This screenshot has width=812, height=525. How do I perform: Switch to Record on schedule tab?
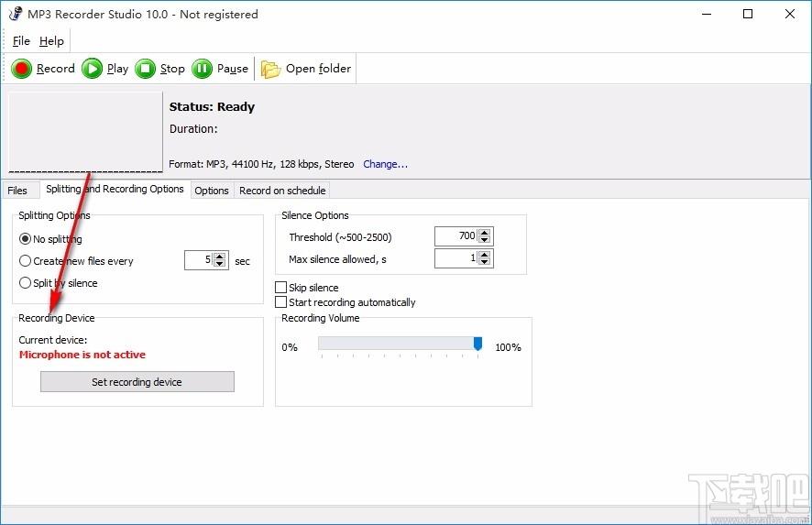282,191
